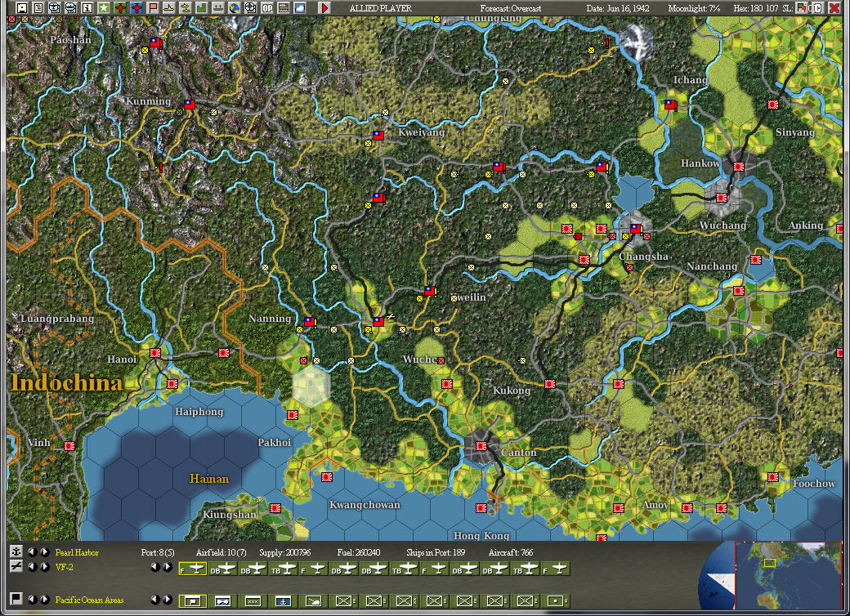Go to previous port before Pearl Harbor
This screenshot has height=616, width=850.
(33, 552)
